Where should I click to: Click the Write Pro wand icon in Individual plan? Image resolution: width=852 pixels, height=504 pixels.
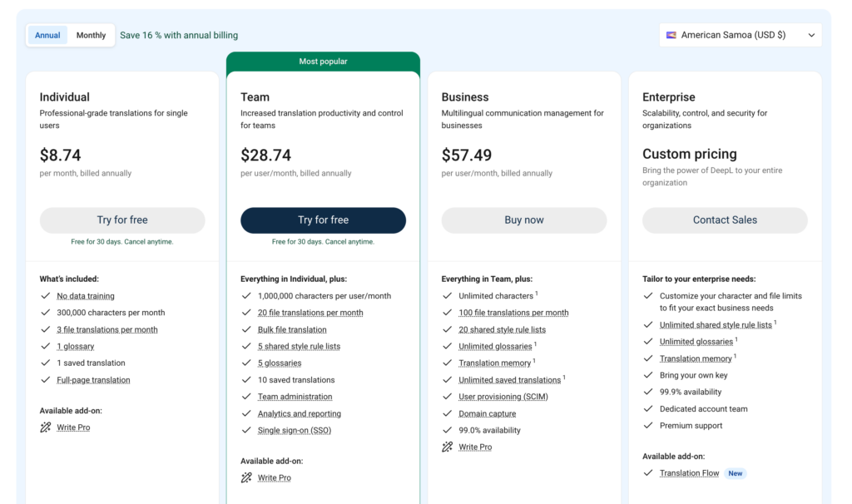[46, 427]
